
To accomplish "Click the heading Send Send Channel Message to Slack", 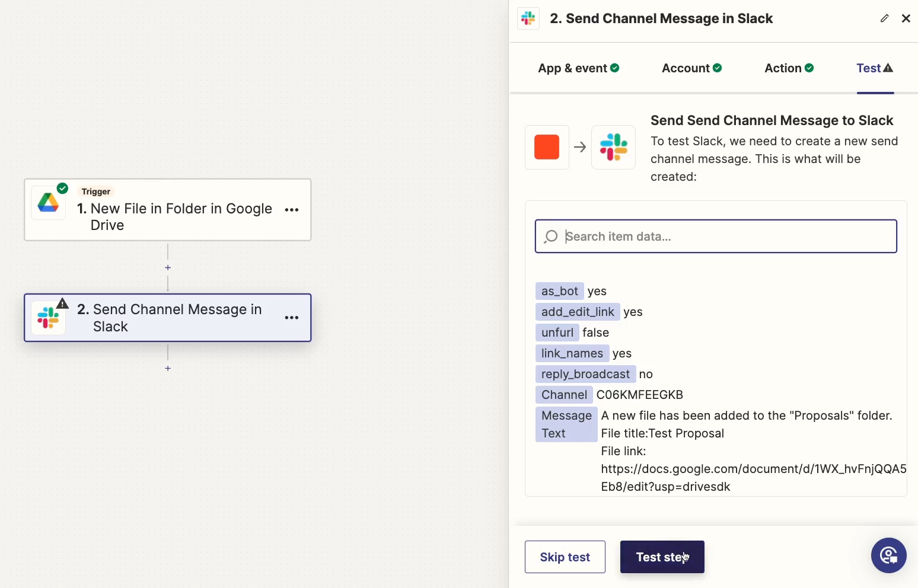I will [x=772, y=120].
